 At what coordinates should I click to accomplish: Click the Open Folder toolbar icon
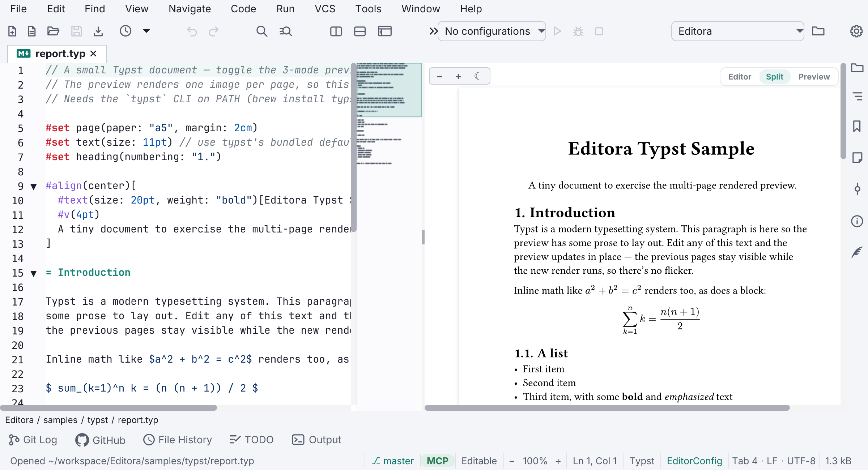pyautogui.click(x=53, y=31)
